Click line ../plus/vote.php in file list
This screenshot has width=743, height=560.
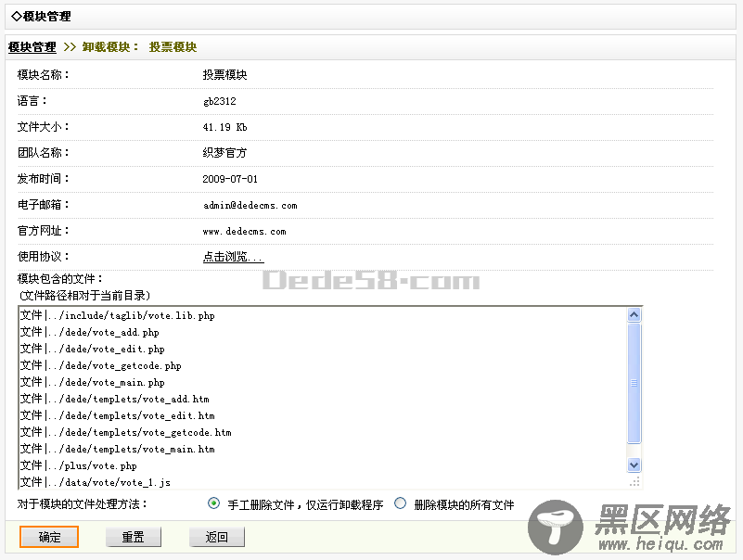coord(78,465)
